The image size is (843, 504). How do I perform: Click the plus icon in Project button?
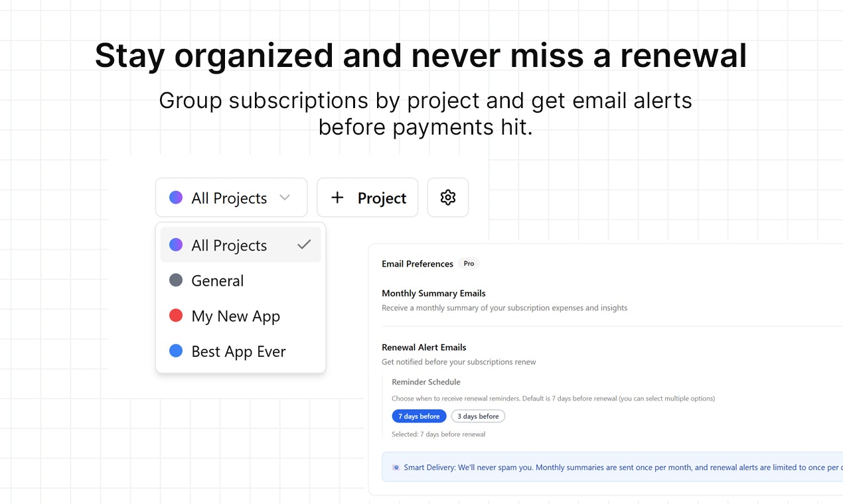(337, 198)
